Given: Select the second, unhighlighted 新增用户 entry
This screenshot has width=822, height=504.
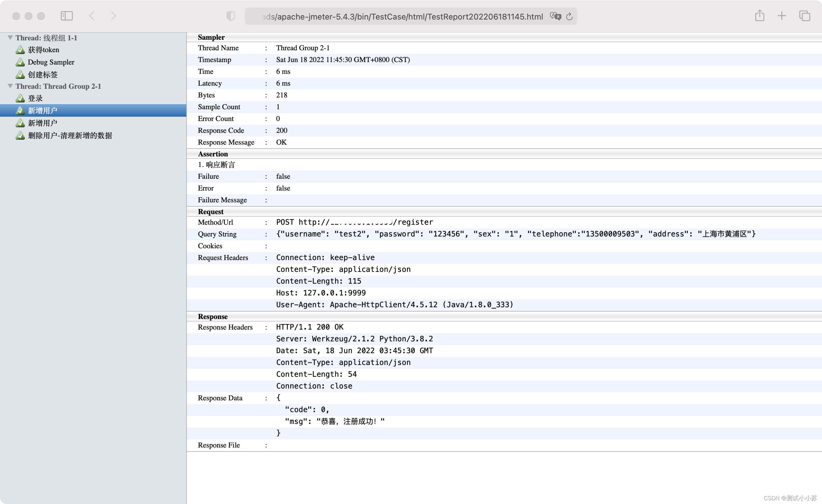Looking at the screenshot, I should [x=42, y=123].
